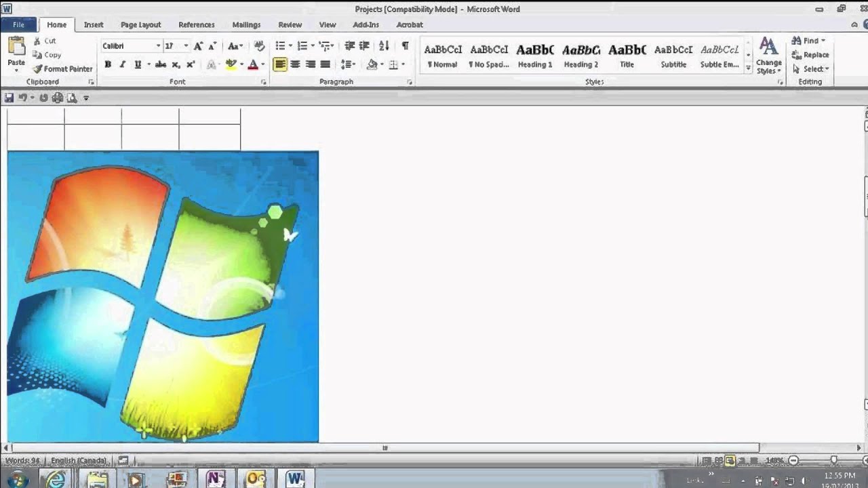Open font color dropdown arrow

[263, 64]
